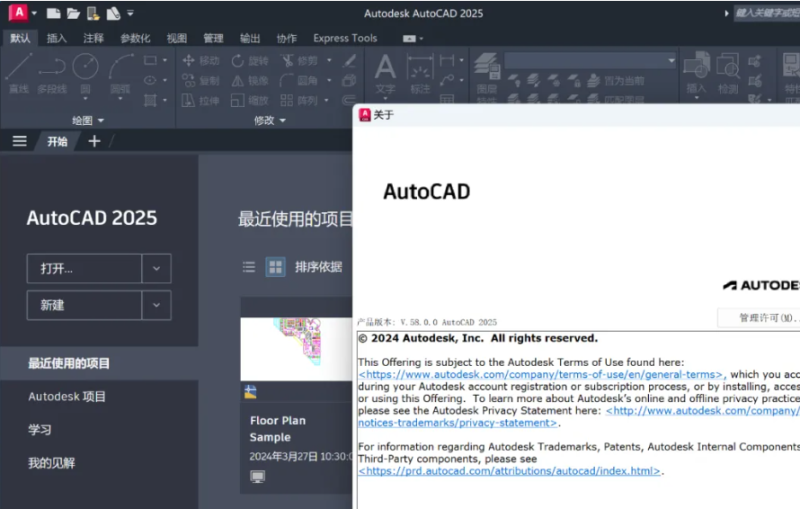Expand the Draw (绘图) panel

pyautogui.click(x=88, y=120)
